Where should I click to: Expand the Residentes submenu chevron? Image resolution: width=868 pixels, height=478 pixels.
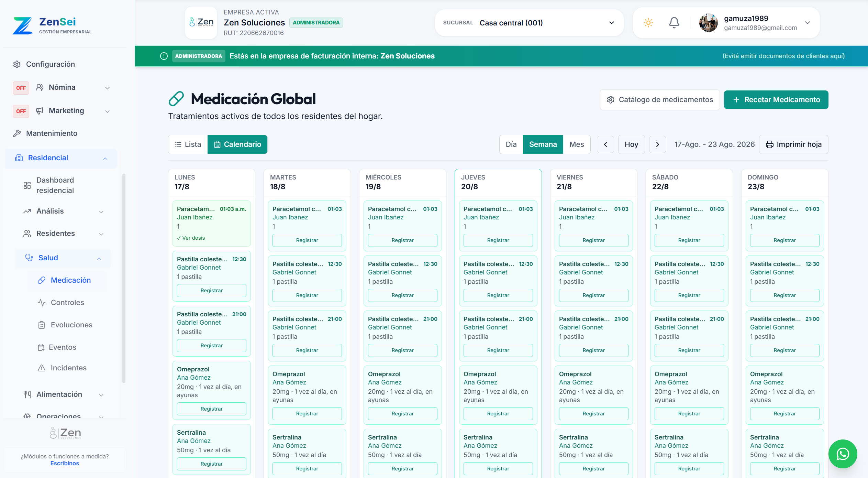coord(101,234)
